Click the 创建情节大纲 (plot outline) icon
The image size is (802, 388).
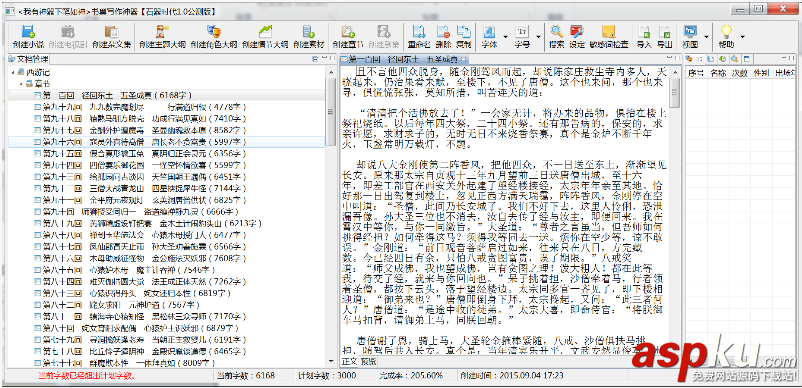tap(265, 32)
